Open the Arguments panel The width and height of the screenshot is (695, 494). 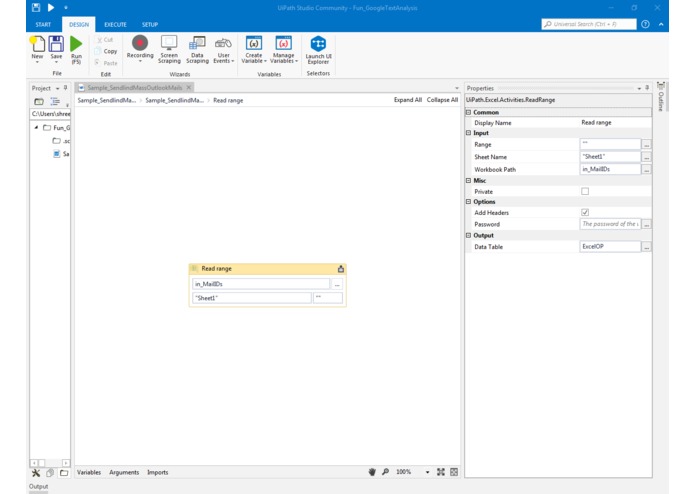(124, 472)
